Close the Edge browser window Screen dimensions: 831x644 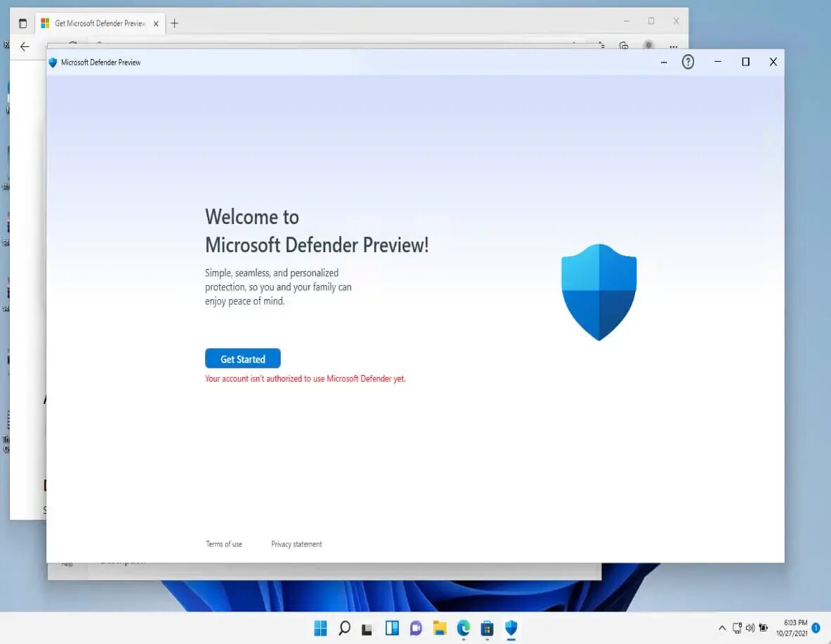[x=676, y=21]
